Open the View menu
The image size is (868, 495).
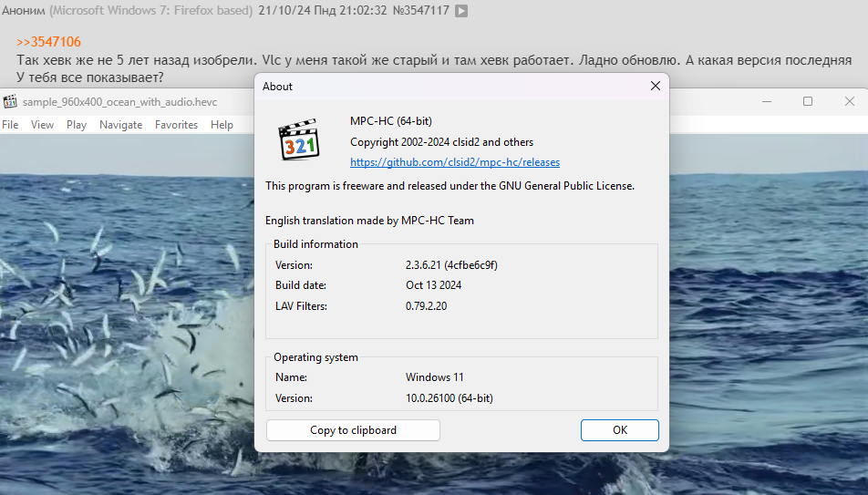coord(42,125)
